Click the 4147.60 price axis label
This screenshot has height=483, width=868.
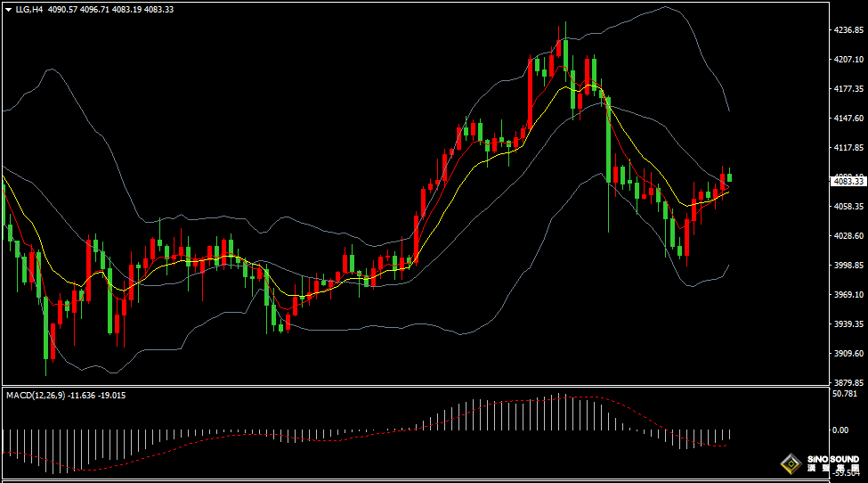coord(848,119)
